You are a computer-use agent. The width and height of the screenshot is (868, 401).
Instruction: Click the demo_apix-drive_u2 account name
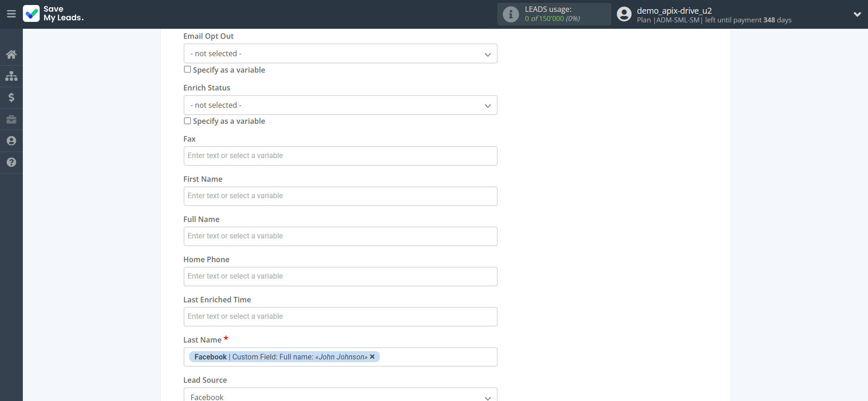click(x=674, y=11)
